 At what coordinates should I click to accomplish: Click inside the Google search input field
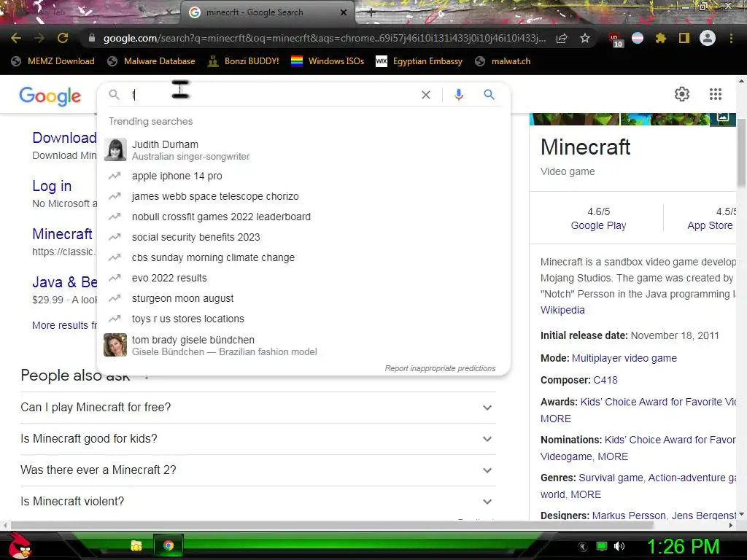[274, 95]
